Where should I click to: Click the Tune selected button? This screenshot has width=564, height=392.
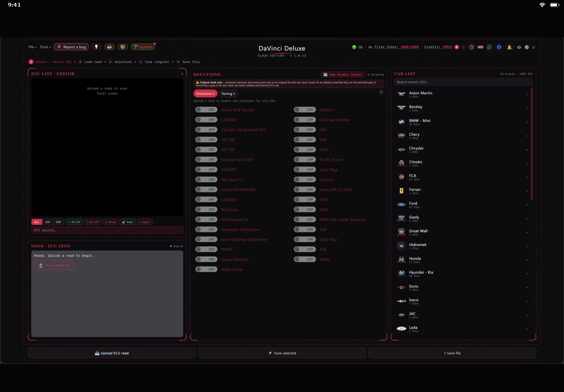coord(282,353)
